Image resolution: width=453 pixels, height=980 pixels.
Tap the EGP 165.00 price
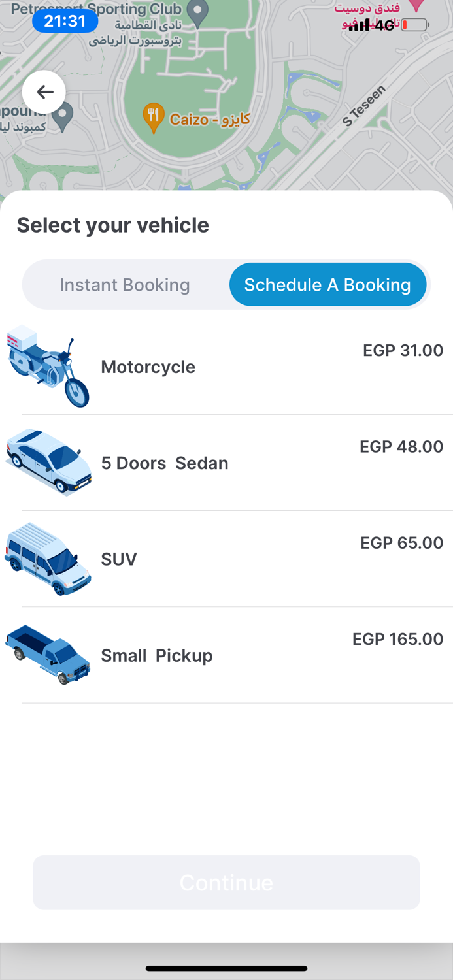pos(397,638)
